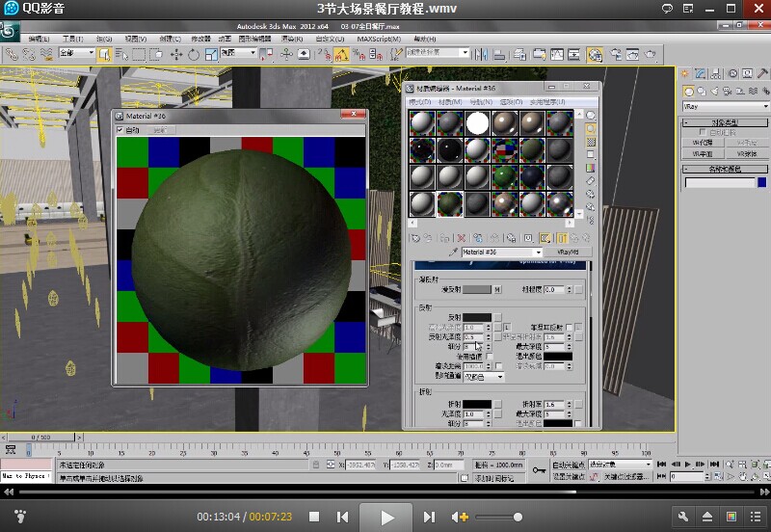Click Select and Link chain icon
This screenshot has width=771, height=532.
click(12, 55)
